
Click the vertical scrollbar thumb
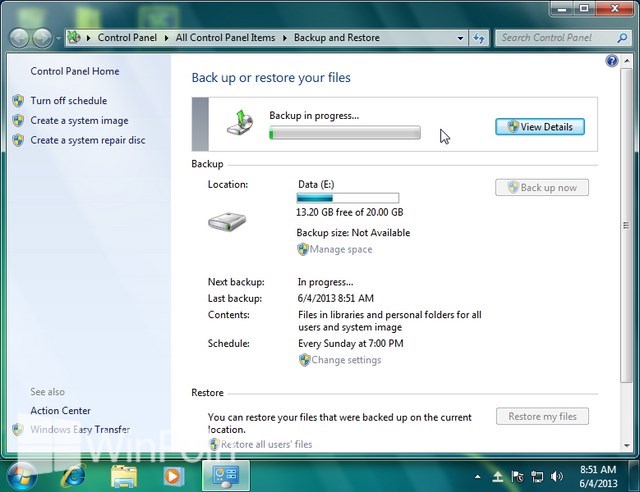(x=627, y=225)
